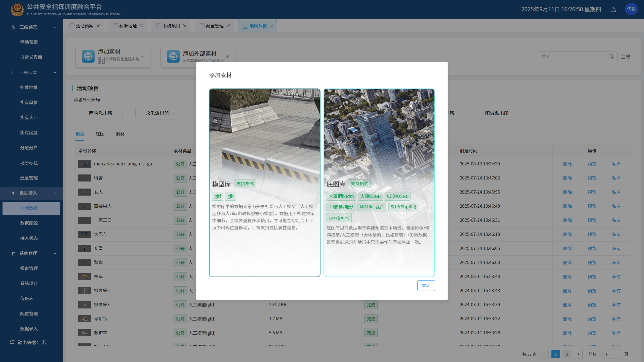Image resolution: width=644 pixels, height=362 pixels.
Task: Click the 一标三实 sidebar icon
Action: coord(13,72)
